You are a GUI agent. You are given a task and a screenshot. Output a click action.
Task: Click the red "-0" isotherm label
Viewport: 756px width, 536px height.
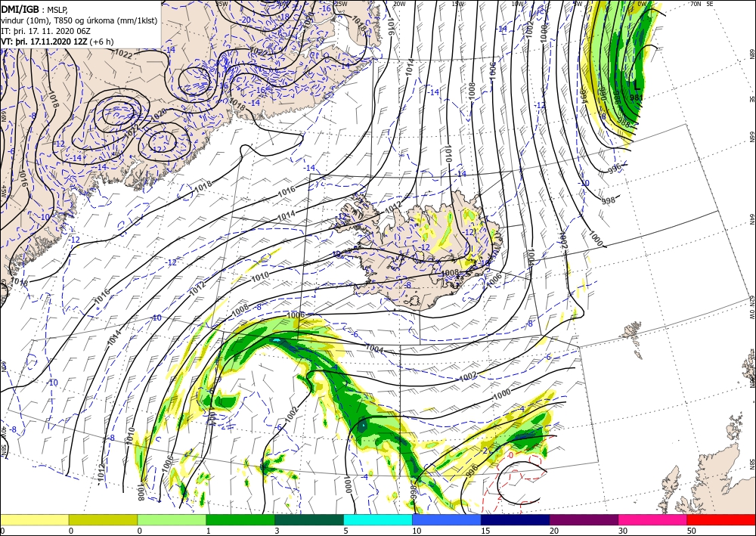pyautogui.click(x=510, y=455)
